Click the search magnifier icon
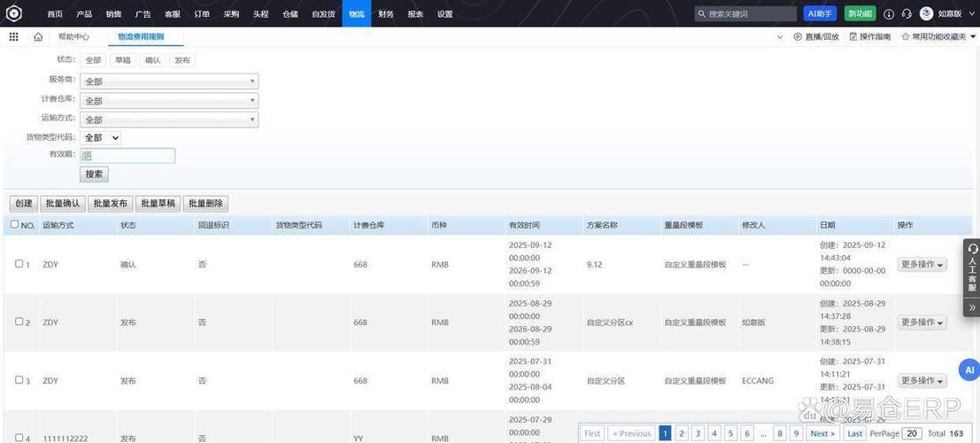980x443 pixels. 702,14
